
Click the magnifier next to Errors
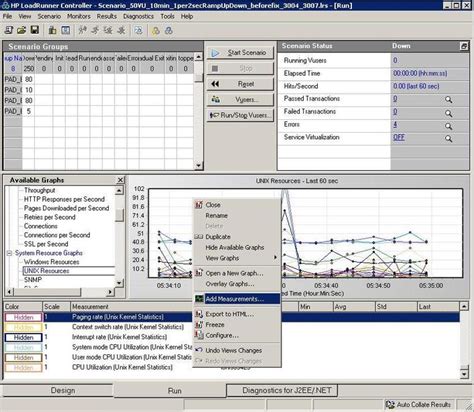(449, 126)
